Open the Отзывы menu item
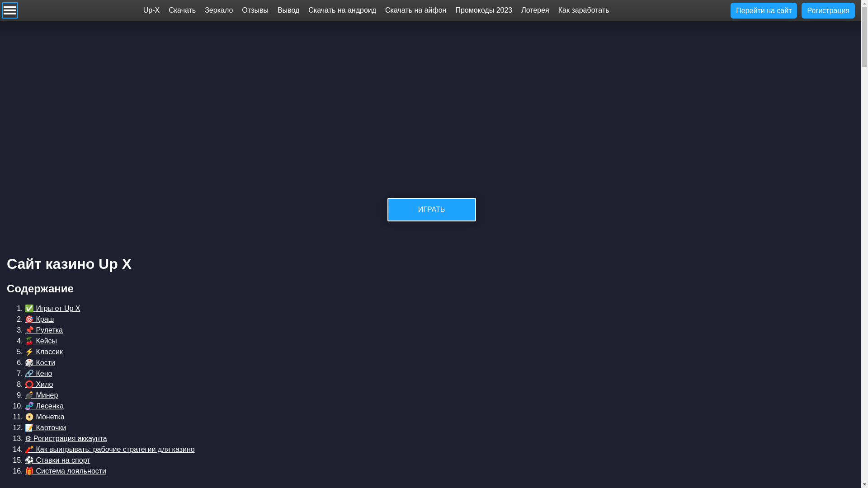The image size is (868, 488). click(255, 10)
